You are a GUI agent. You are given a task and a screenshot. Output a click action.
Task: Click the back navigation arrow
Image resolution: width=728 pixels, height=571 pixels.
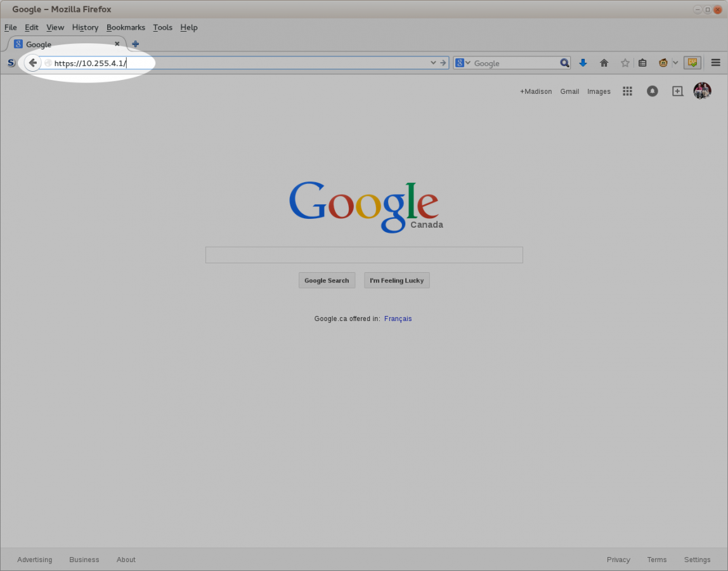click(32, 63)
